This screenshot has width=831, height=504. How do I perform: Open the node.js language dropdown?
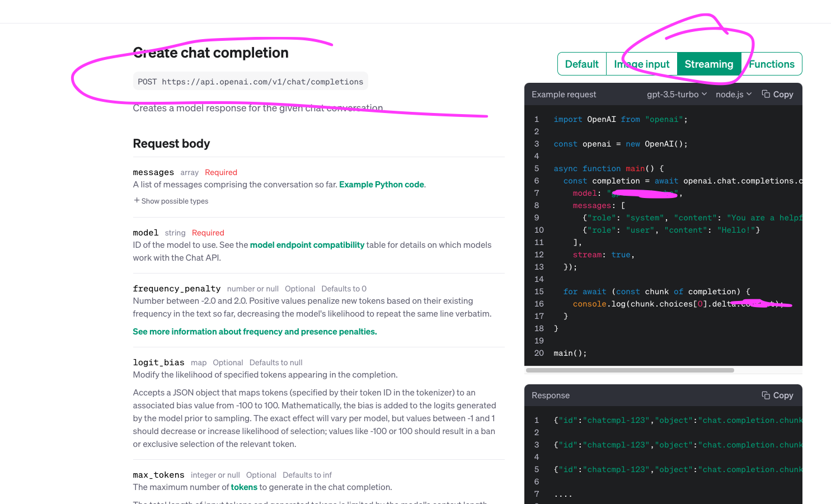(734, 95)
